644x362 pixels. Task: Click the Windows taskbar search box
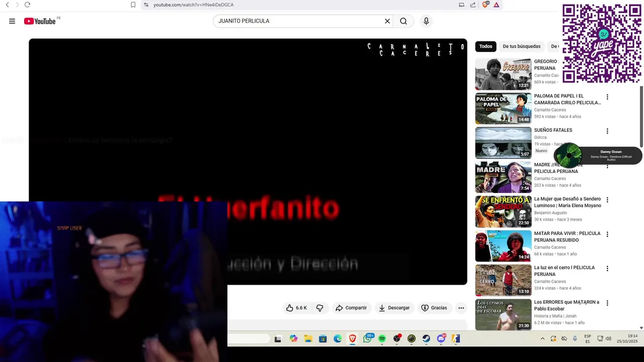(x=249, y=339)
